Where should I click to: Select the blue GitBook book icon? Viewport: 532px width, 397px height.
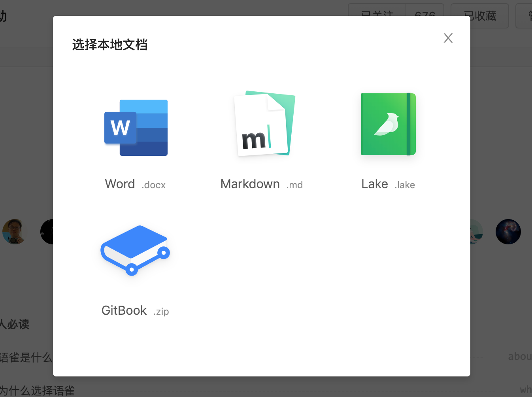[x=135, y=250]
